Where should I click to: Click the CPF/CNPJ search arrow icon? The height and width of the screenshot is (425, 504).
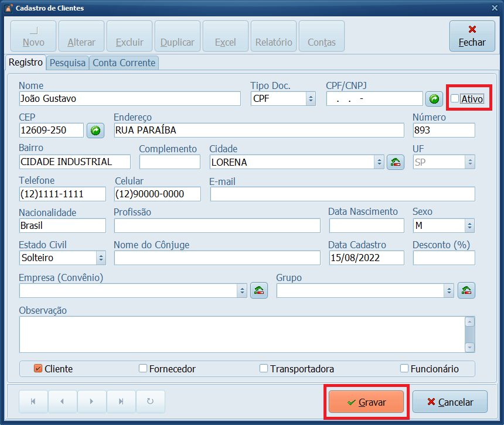click(x=434, y=98)
